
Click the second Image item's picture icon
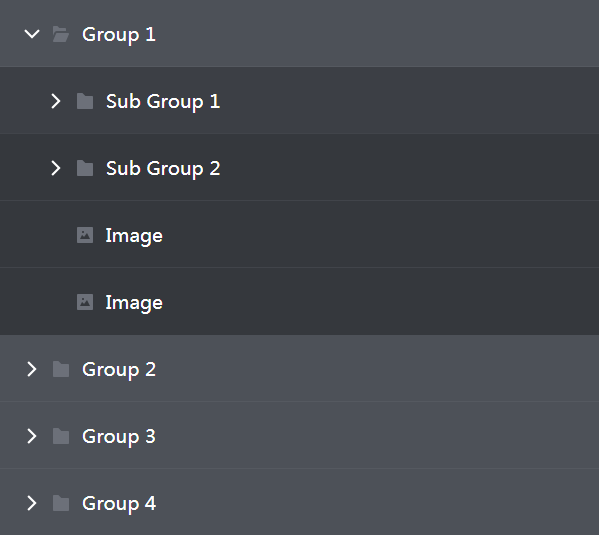pos(85,302)
